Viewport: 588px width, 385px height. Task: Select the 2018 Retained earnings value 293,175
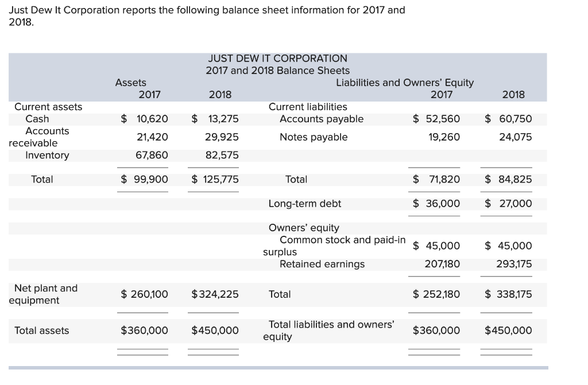514,264
